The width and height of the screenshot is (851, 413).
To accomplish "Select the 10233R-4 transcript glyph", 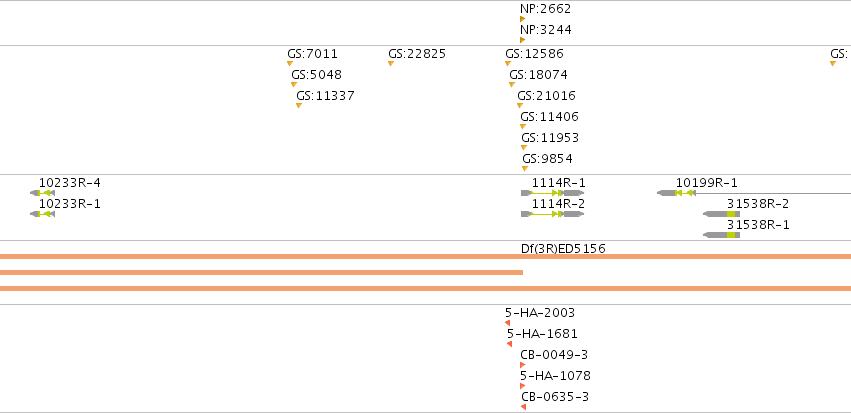I will [x=42, y=193].
